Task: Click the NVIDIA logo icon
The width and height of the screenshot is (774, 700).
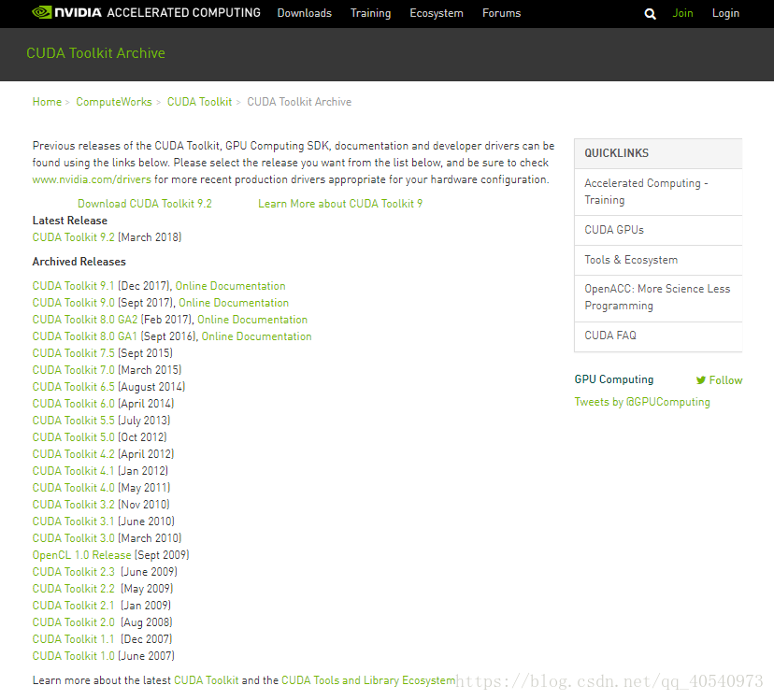Action: (x=41, y=12)
